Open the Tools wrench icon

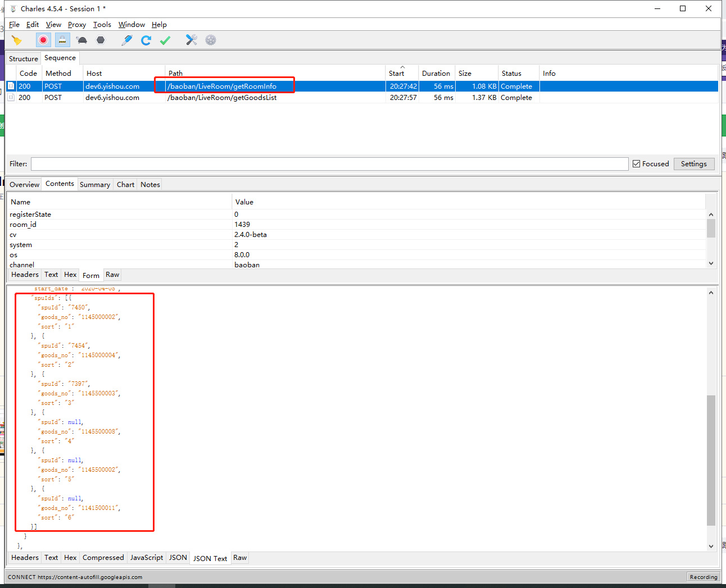(192, 40)
